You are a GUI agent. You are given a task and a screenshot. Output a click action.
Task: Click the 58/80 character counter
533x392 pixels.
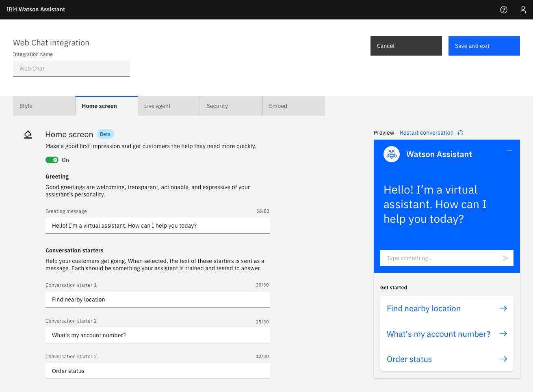(263, 211)
